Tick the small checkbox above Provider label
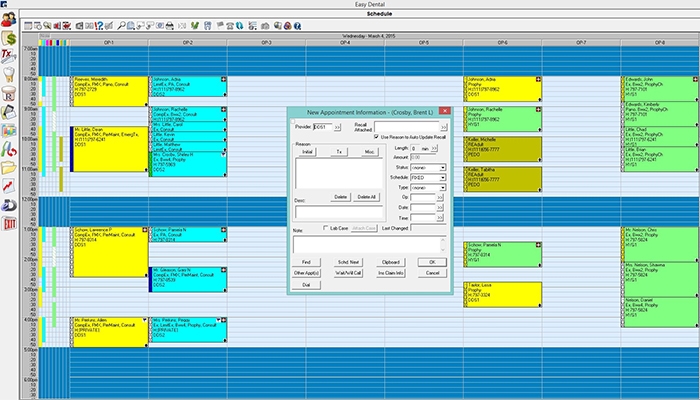Image resolution: width=700 pixels, height=400 pixels. point(293,121)
